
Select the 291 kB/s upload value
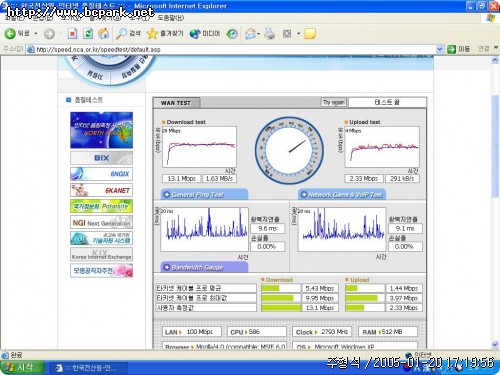(x=402, y=179)
